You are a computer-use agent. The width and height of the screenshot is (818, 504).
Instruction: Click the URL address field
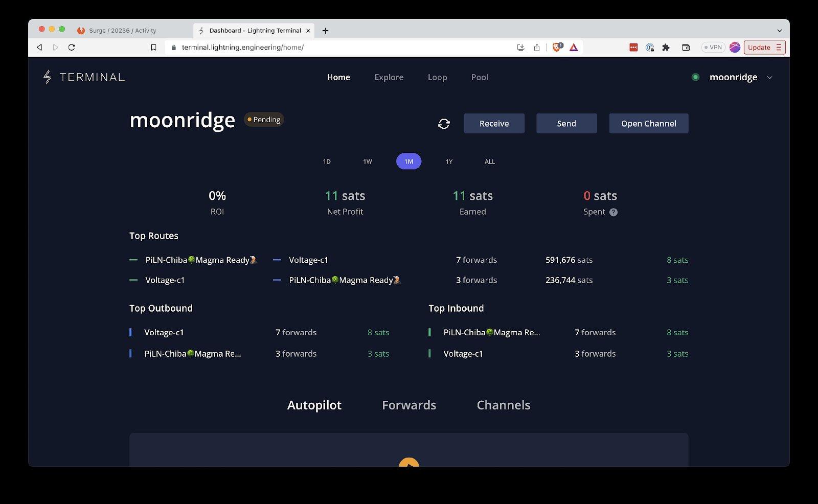337,48
